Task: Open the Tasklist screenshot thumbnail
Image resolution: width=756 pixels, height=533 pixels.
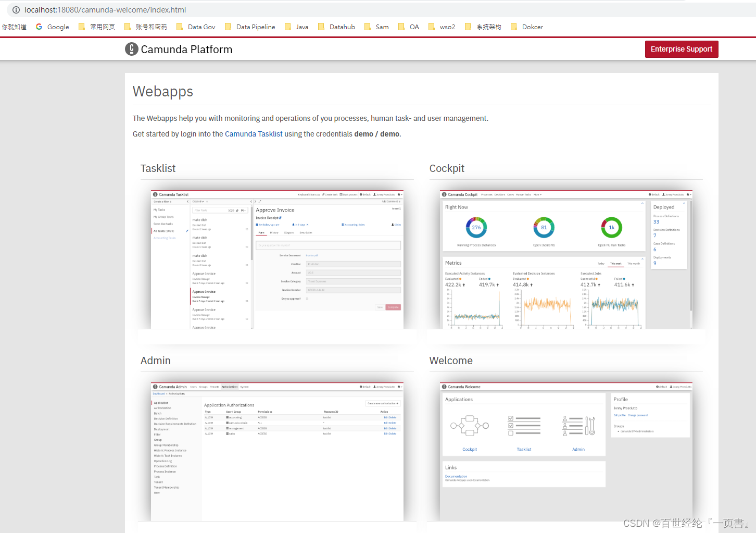Action: pos(277,259)
